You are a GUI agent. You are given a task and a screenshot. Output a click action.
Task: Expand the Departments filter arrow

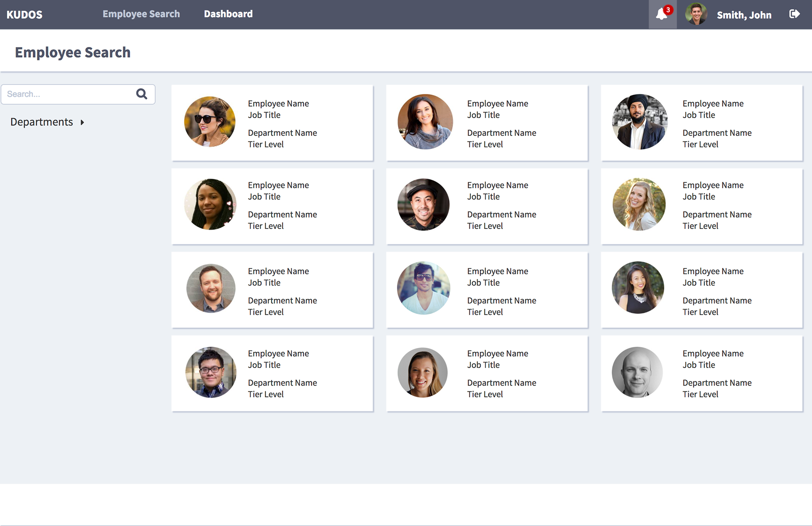pyautogui.click(x=82, y=122)
